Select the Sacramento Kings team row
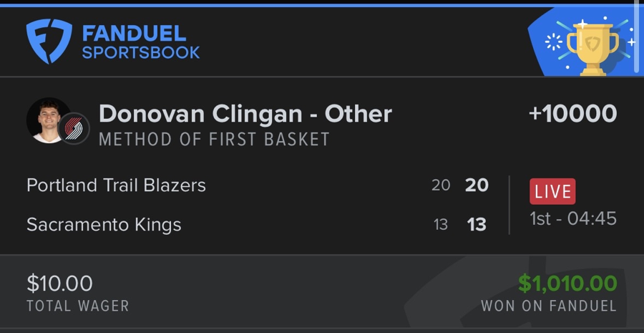This screenshot has height=333, width=644. (x=104, y=224)
